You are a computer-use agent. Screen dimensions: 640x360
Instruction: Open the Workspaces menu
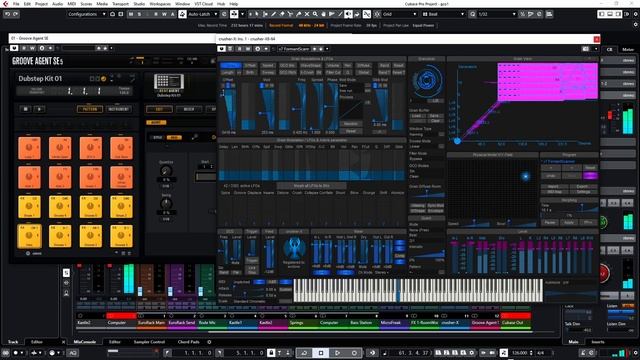(160, 4)
